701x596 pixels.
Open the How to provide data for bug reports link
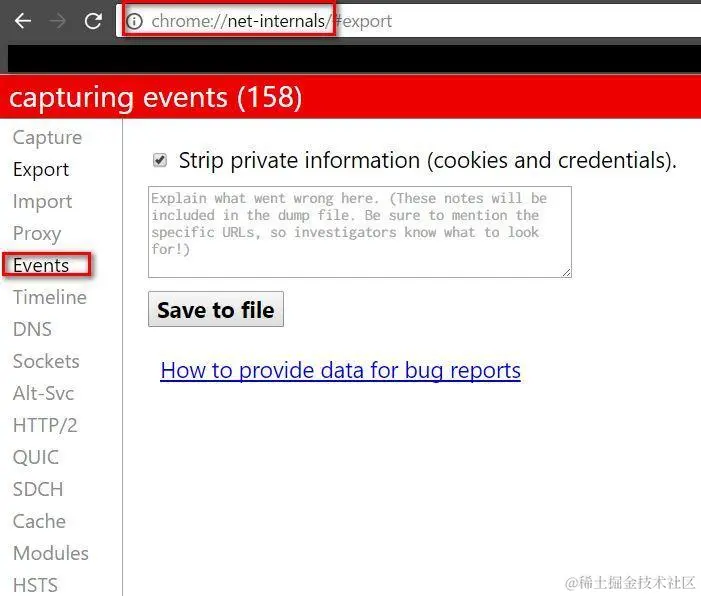pyautogui.click(x=340, y=370)
